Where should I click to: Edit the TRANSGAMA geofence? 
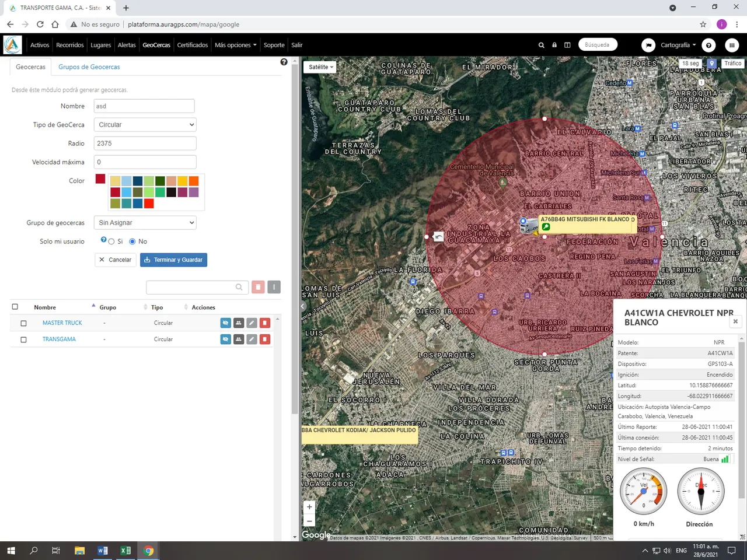pos(252,339)
